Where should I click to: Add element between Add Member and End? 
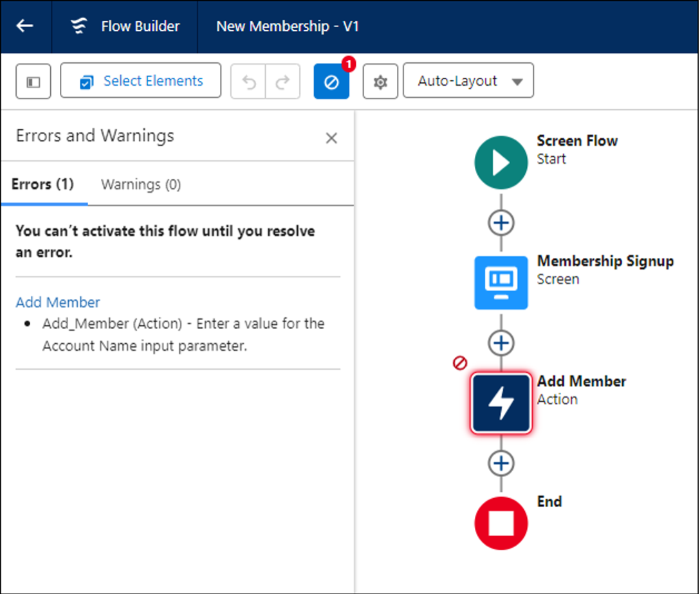[501, 464]
